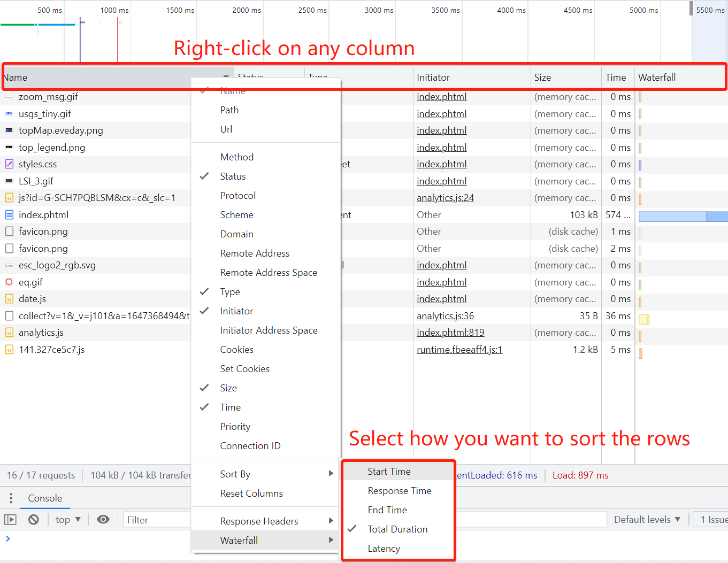Click the date.js script icon

pyautogui.click(x=9, y=299)
